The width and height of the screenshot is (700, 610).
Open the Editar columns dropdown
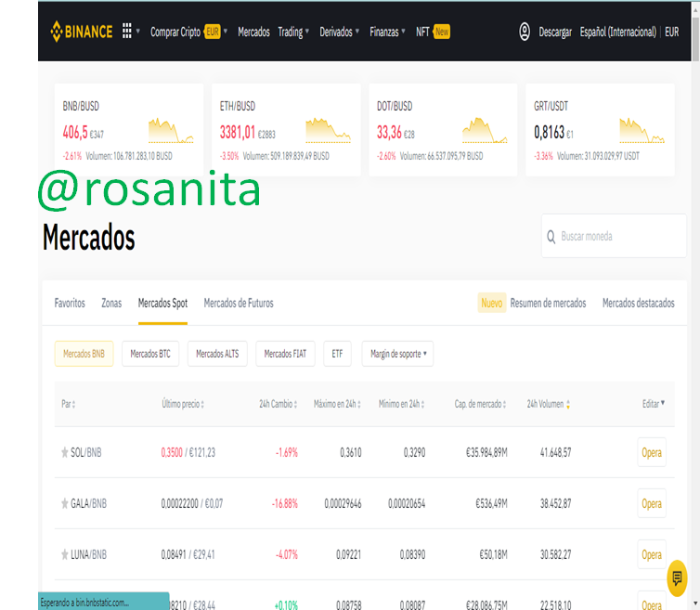[654, 404]
